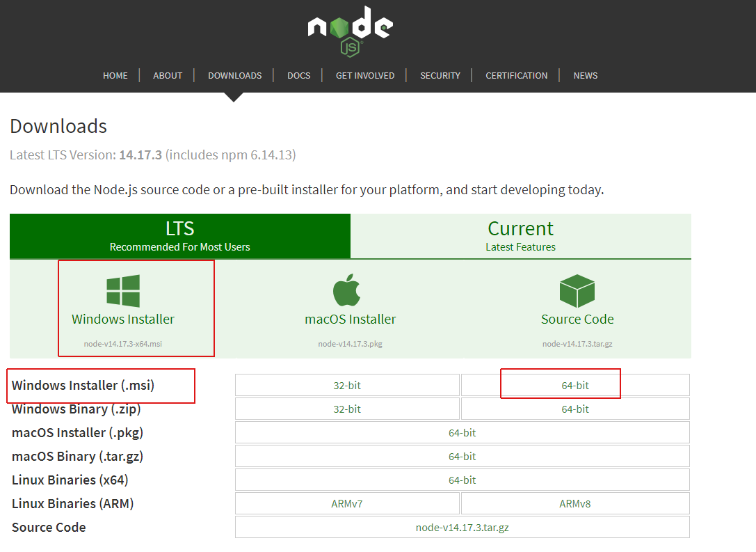Click the Linux Binaries (ARM) row label
The width and height of the screenshot is (756, 552).
pos(73,503)
